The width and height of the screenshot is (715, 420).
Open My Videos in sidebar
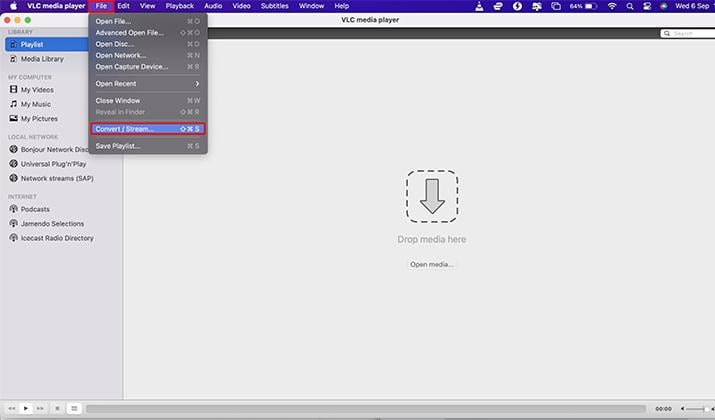pyautogui.click(x=37, y=90)
